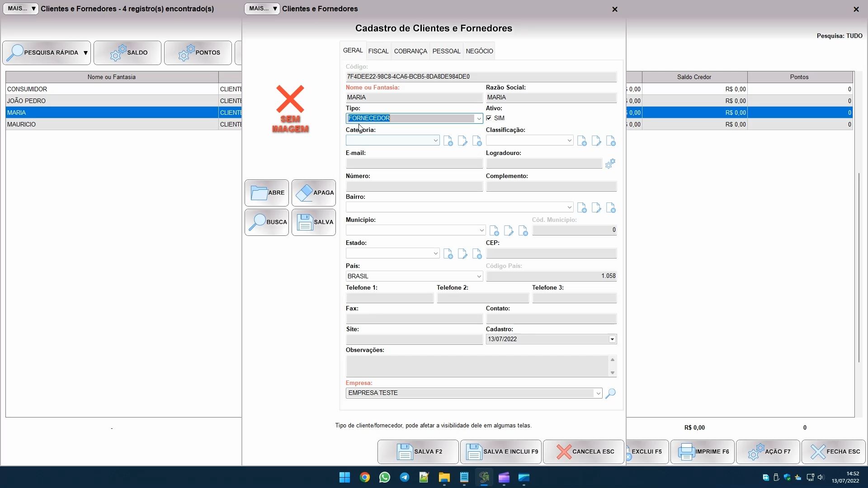Click the CANCELA ESC button
Viewport: 868px width, 488px height.
583,451
